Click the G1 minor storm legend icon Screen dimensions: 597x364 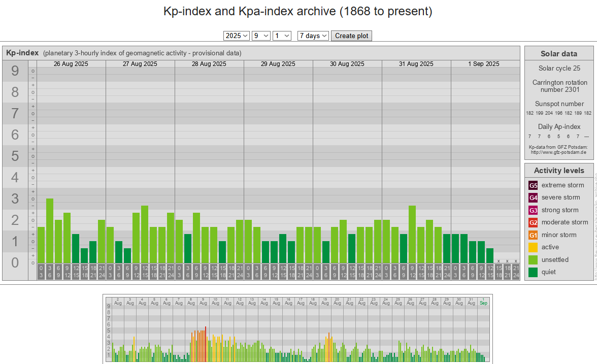tap(533, 235)
